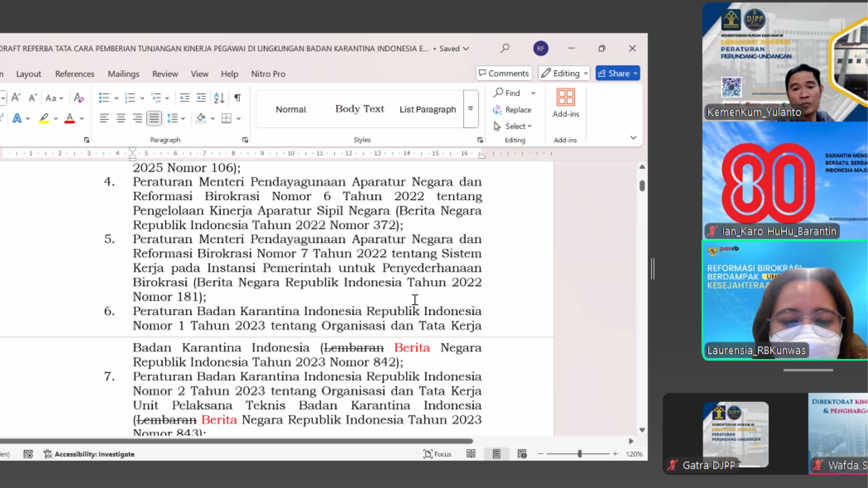
Task: Open the Layout tab
Action: pyautogui.click(x=28, y=74)
